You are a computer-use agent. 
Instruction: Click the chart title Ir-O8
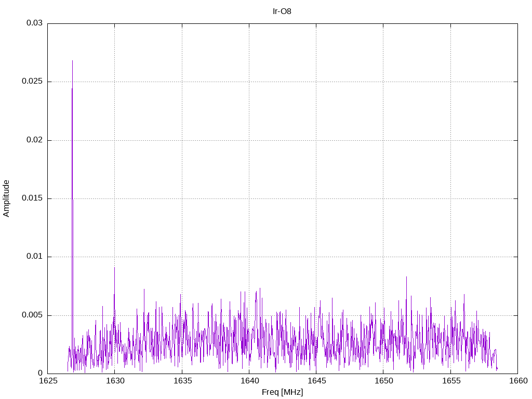point(282,11)
